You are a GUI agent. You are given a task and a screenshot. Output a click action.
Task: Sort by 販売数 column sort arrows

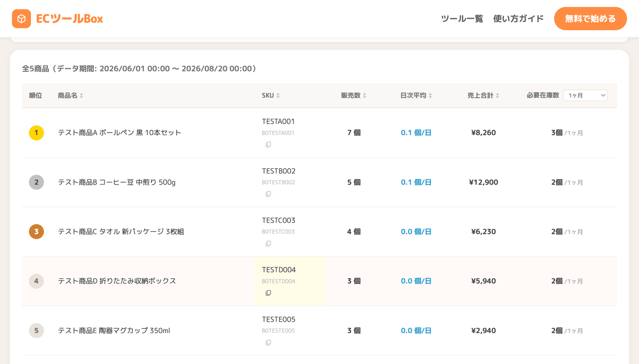364,95
